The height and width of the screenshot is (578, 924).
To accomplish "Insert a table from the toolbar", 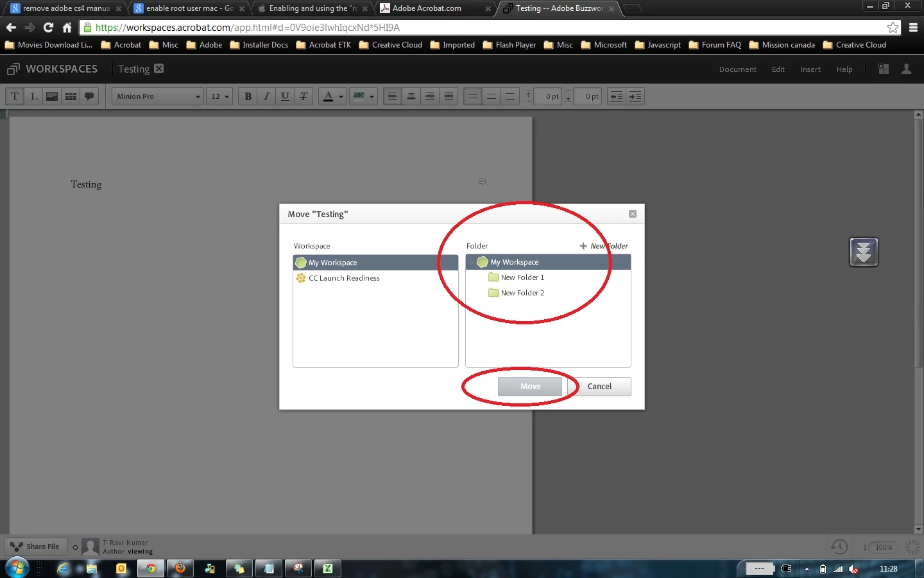I will coord(71,96).
